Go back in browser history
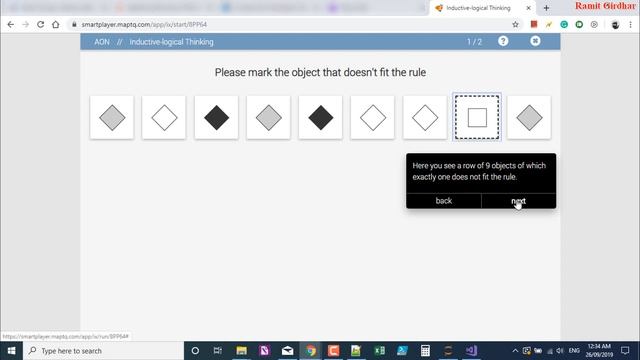The image size is (640, 360). click(x=11, y=24)
